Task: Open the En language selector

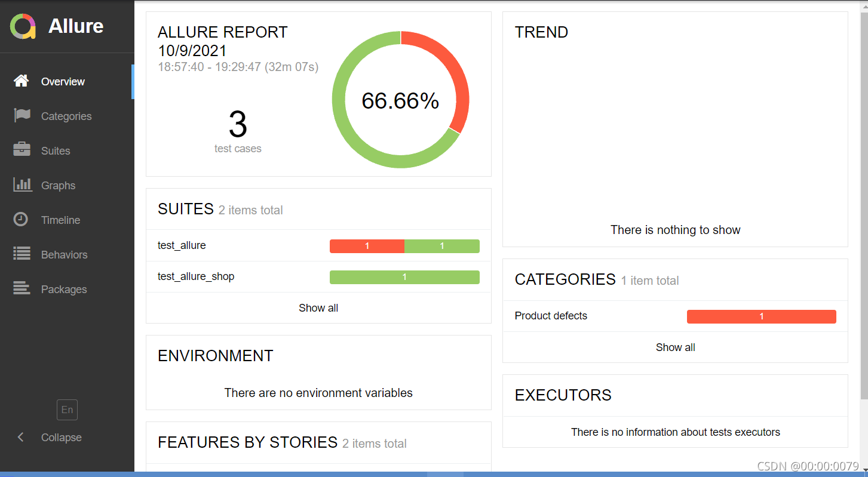Action: tap(67, 410)
